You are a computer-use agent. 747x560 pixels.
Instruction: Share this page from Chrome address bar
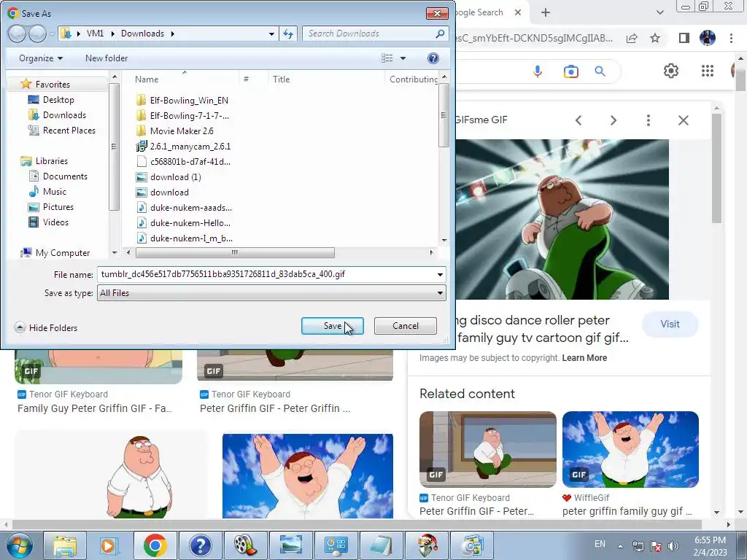(632, 38)
